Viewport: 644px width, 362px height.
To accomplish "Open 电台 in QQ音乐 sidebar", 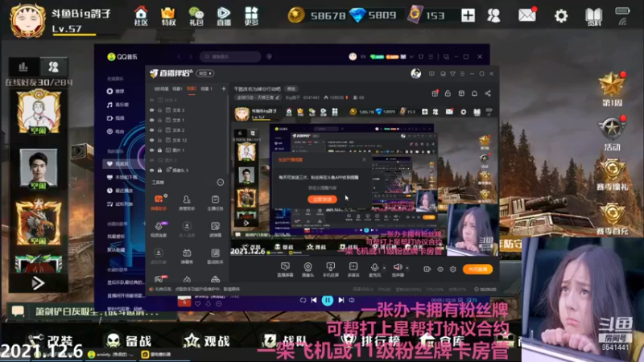I will (116, 131).
